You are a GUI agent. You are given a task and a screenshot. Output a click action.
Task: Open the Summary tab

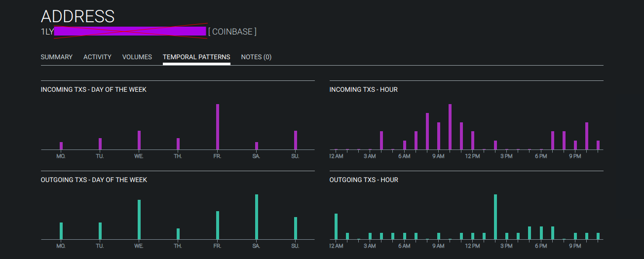pos(56,57)
